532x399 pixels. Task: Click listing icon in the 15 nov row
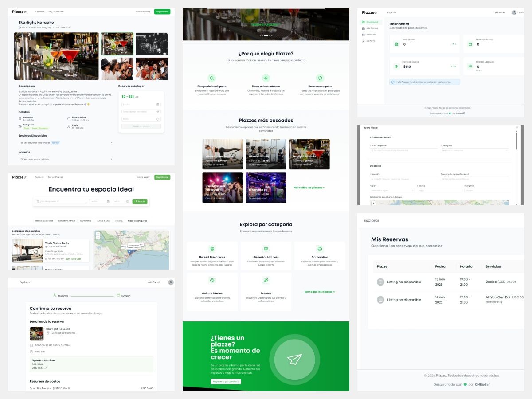point(380,282)
